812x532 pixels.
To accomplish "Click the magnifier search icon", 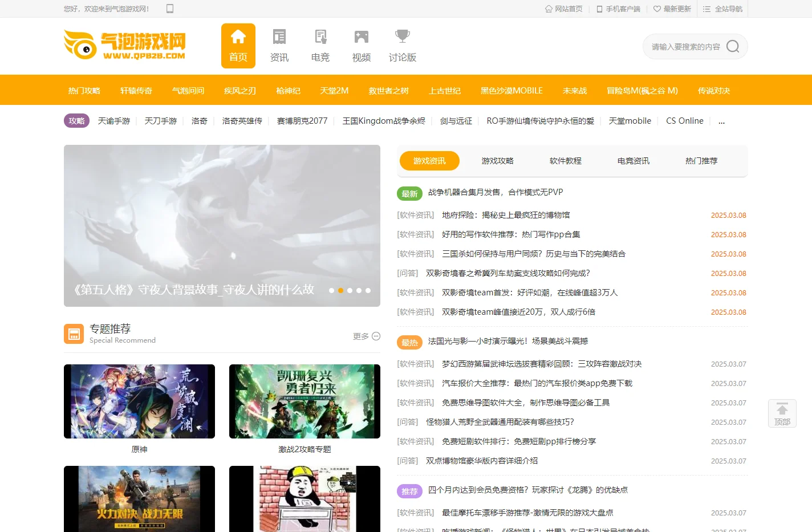I will click(x=733, y=46).
